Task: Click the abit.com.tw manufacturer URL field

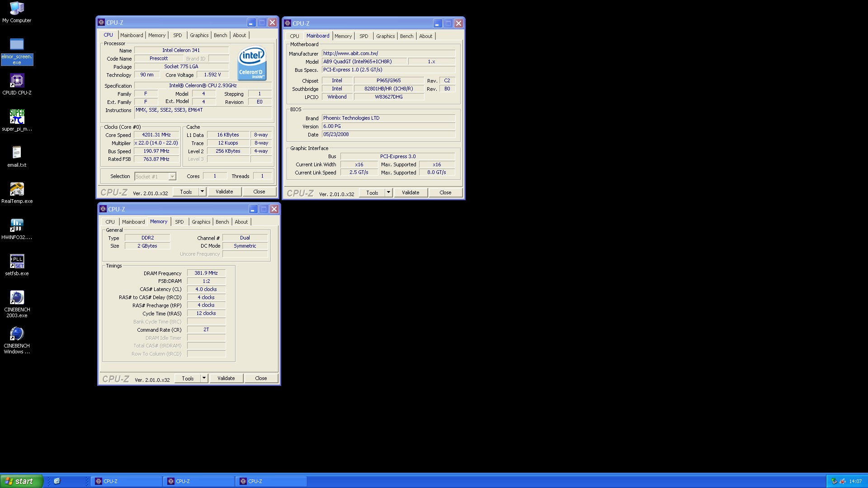Action: click(388, 53)
